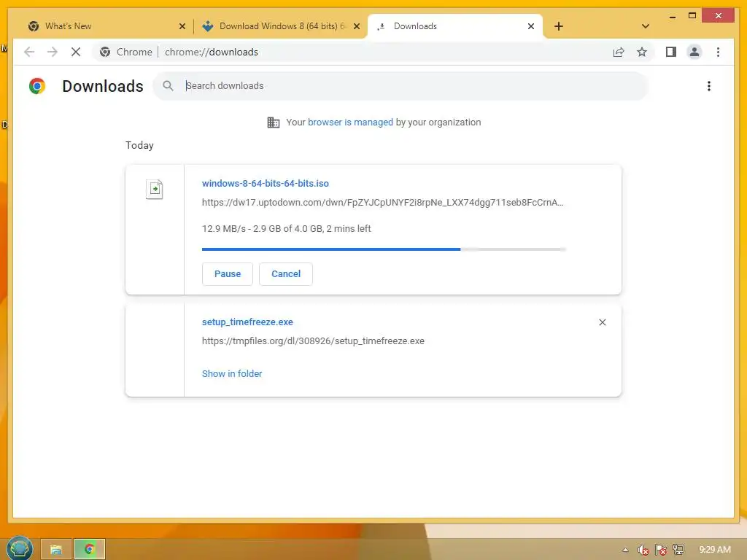Select the Downloads tab
Viewport: 747px width, 560px height.
pyautogui.click(x=455, y=26)
